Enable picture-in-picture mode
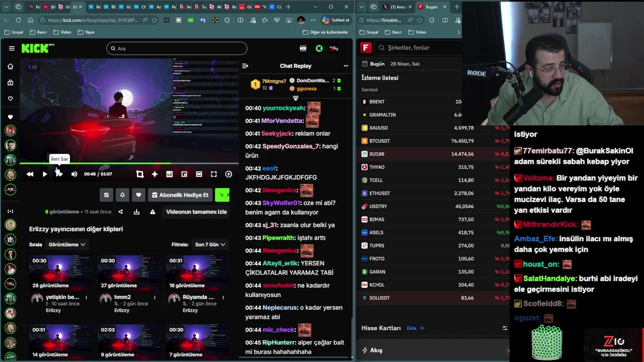The image size is (644, 362). pos(184,174)
